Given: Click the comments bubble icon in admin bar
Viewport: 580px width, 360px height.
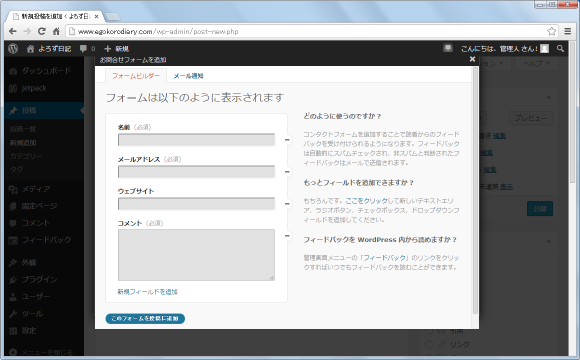Looking at the screenshot, I should click(x=83, y=48).
